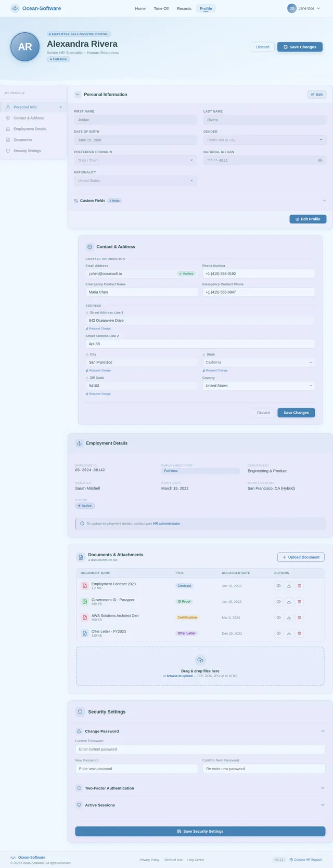
Task: View the Employment Contract 2023 document
Action: tap(278, 586)
